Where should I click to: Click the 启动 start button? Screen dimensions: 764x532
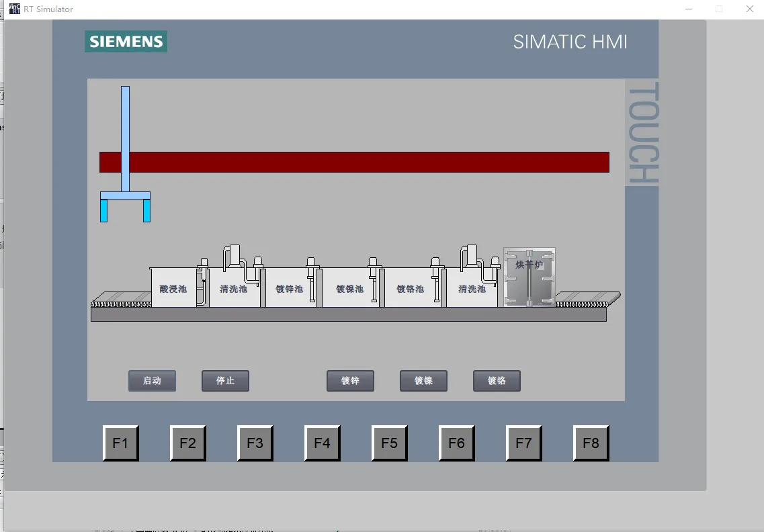[152, 380]
